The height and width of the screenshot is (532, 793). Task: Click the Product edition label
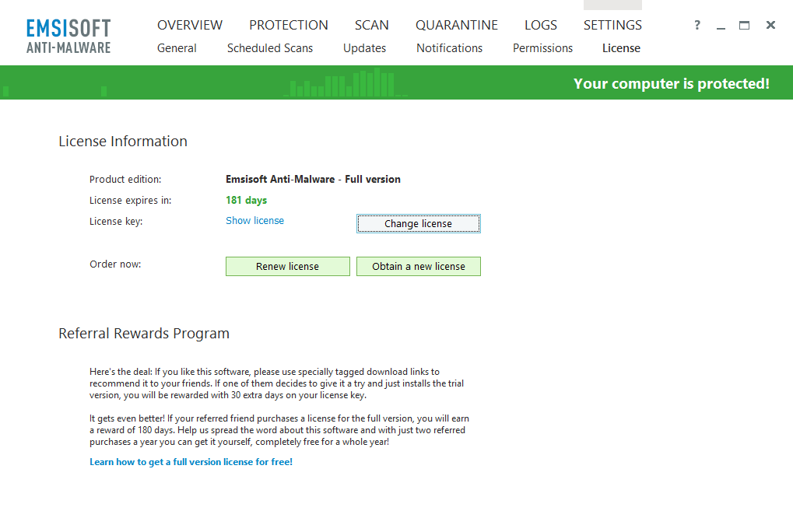coord(125,180)
